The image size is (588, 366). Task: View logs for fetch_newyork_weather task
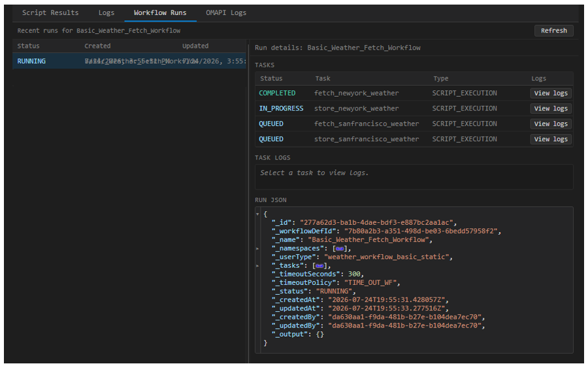(x=551, y=93)
